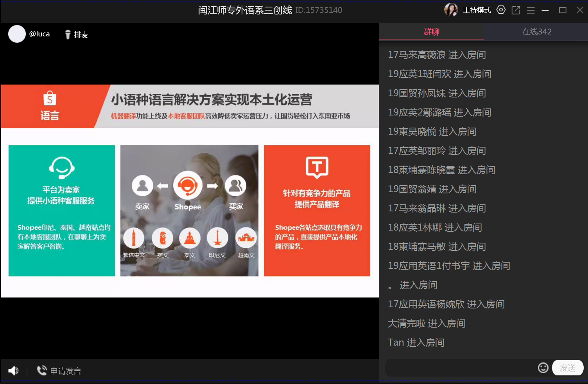Screen dimensions: 588x384
Task: Click chat entry 19国贸孙凤妹 进入房间
Action: click(437, 93)
